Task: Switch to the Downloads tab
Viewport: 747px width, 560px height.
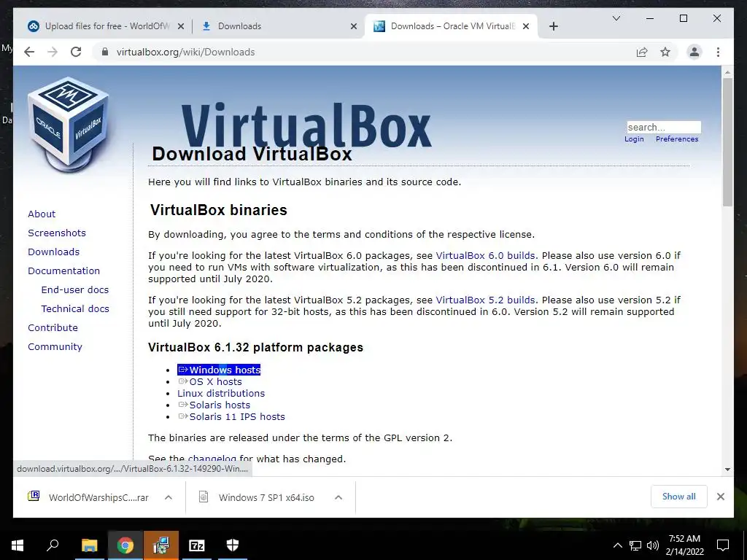Action: click(278, 26)
